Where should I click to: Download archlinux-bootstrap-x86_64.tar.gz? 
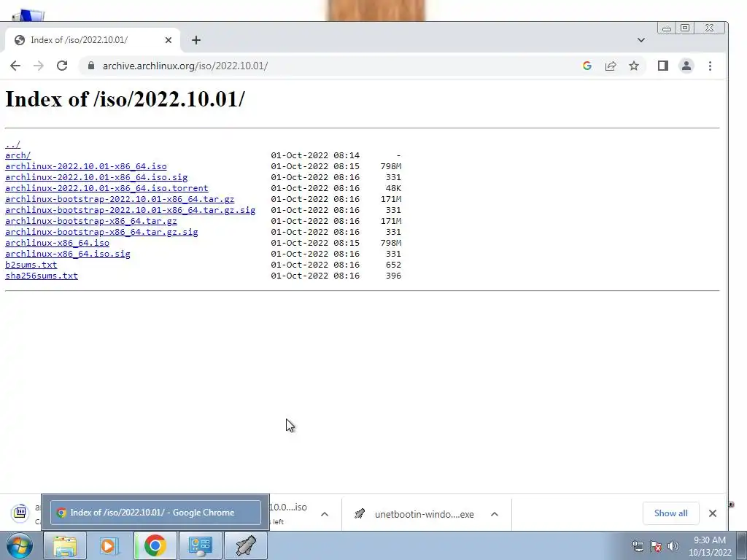[x=91, y=221]
